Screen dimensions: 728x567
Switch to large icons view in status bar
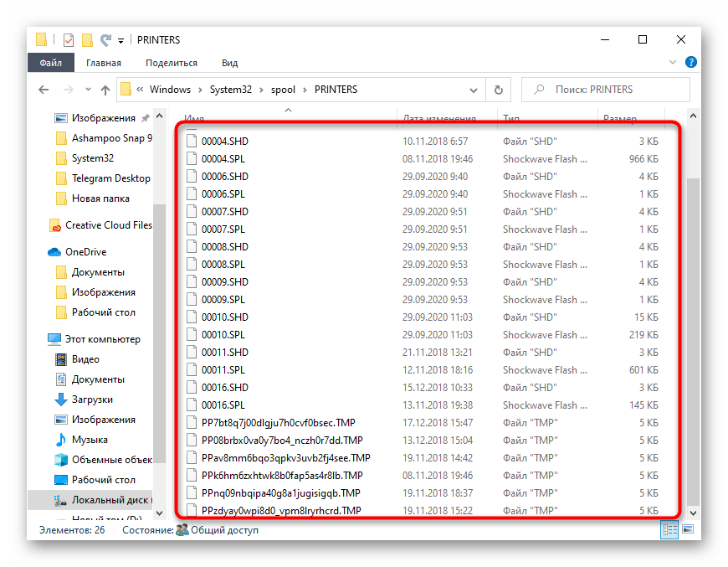[x=686, y=530]
